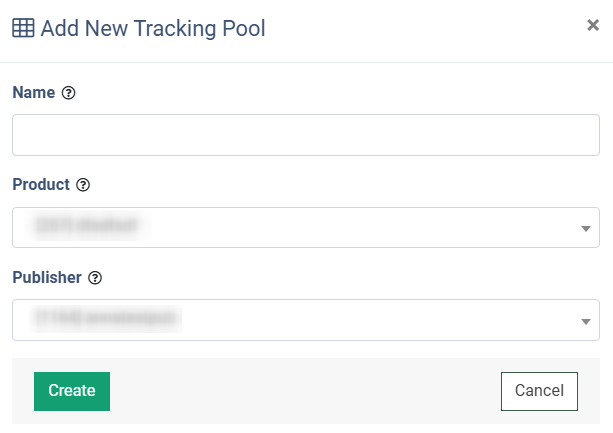This screenshot has height=433, width=613.
Task: Click the Name field label
Action: [x=34, y=93]
